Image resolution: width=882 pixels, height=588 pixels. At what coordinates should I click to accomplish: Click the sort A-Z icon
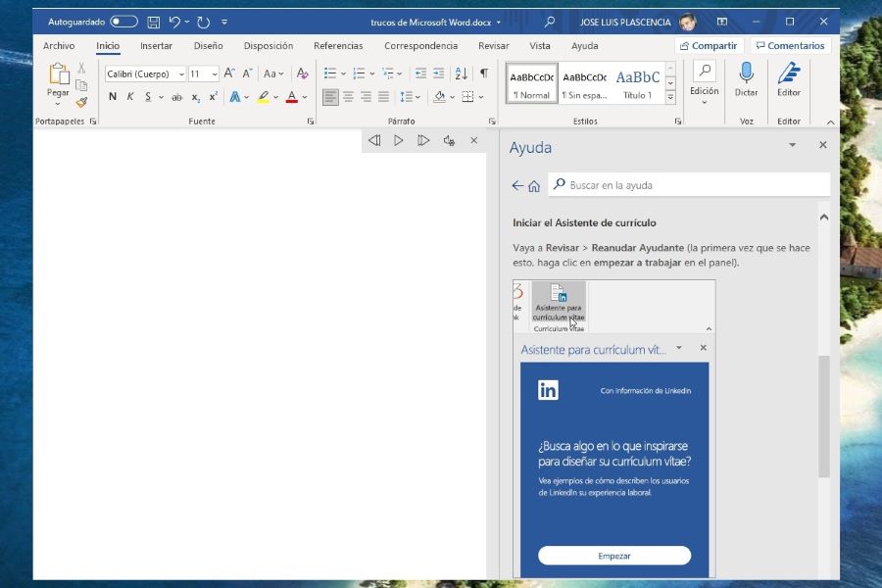click(459, 73)
